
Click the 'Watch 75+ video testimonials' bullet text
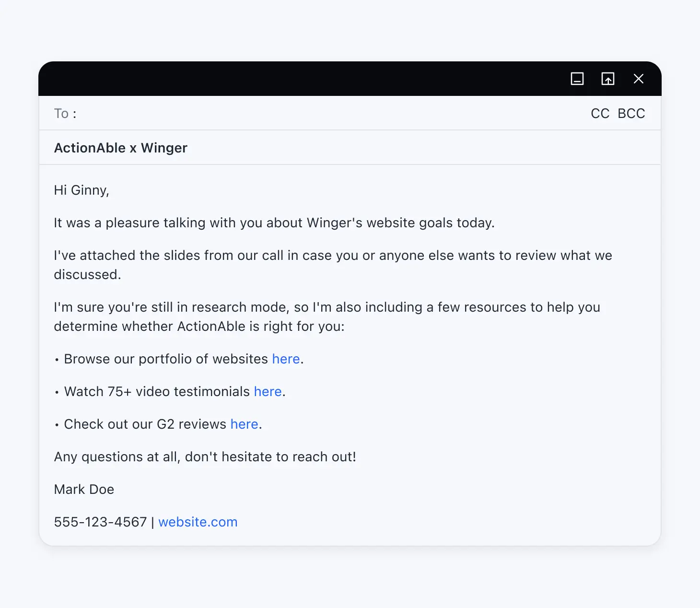pos(157,392)
